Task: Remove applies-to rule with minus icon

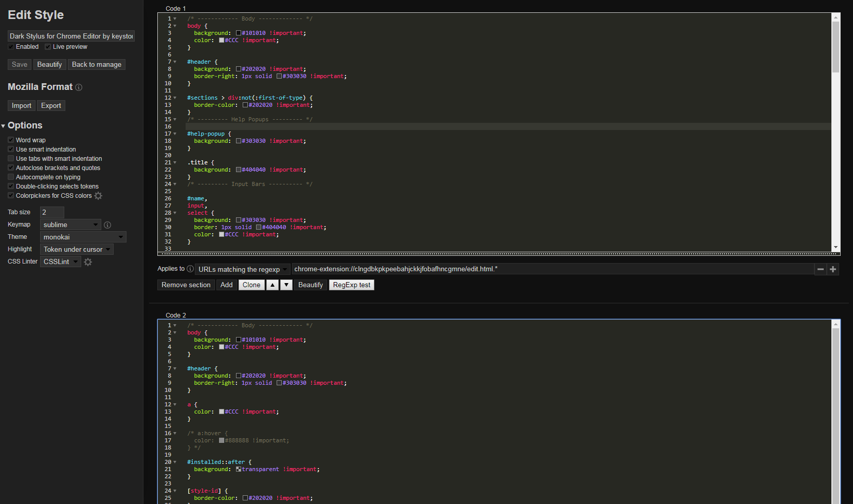Action: pos(821,269)
